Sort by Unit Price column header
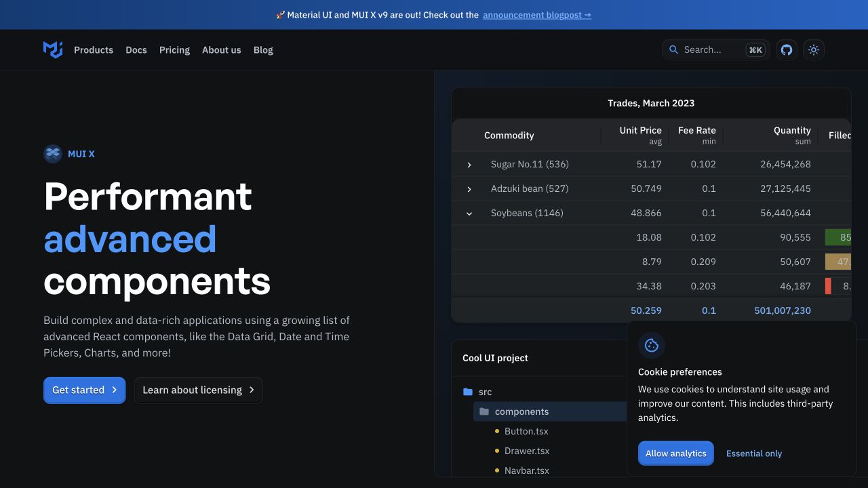Viewport: 868px width, 488px height. (640, 135)
